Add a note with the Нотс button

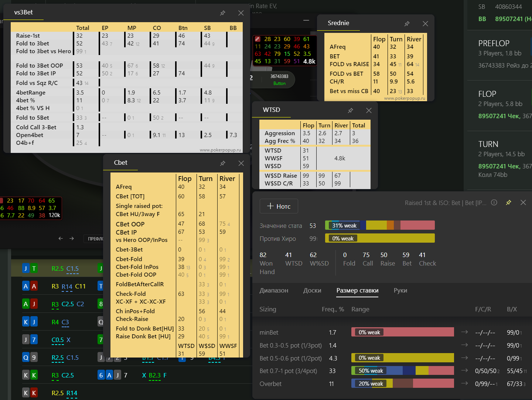pos(279,206)
